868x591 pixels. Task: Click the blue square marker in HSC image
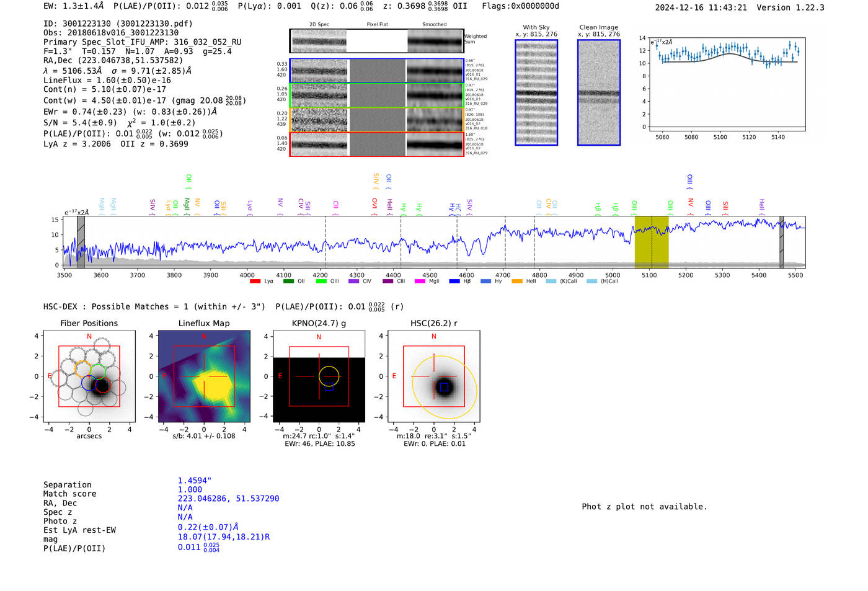tap(444, 387)
